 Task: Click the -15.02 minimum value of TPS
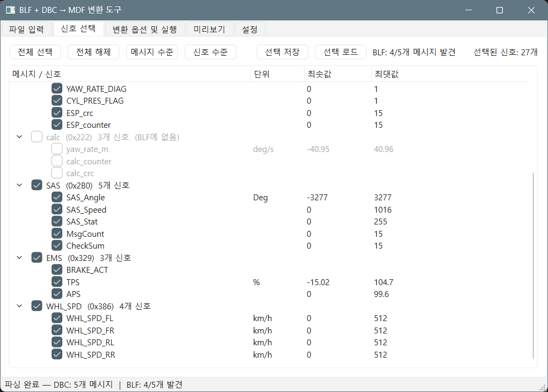(x=318, y=282)
